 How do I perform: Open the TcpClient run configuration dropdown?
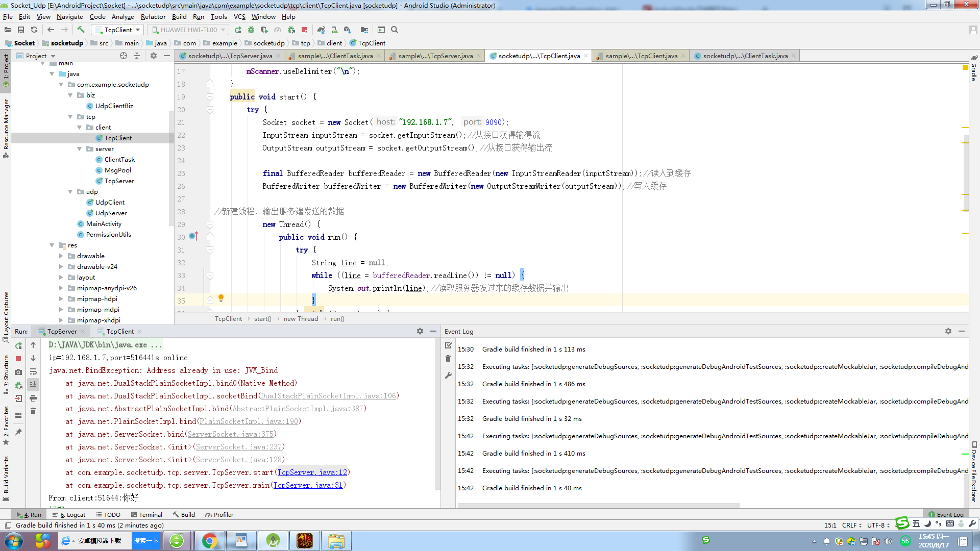pyautogui.click(x=118, y=30)
